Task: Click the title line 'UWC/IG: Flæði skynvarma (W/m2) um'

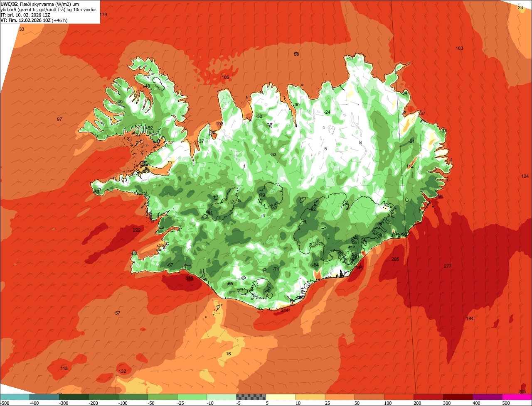Action: (40, 4)
